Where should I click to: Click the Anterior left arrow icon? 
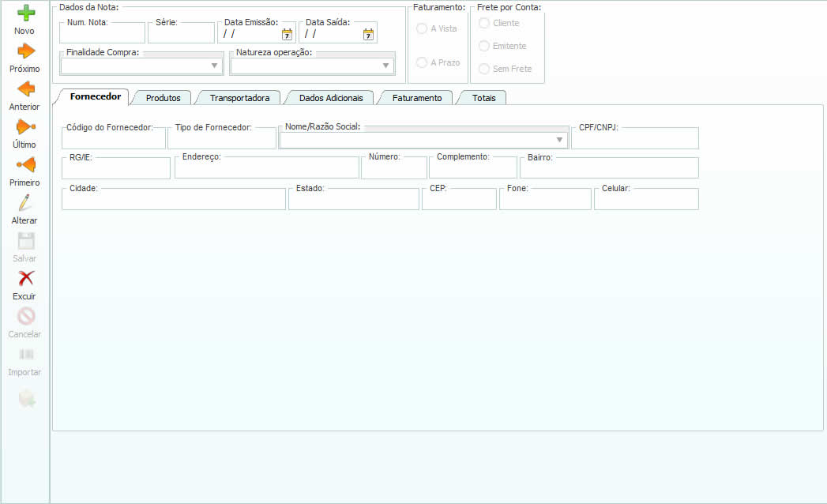(25, 88)
